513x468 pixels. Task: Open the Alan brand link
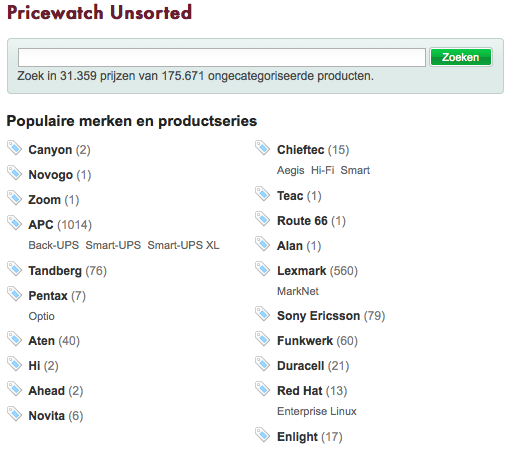pyautogui.click(x=290, y=246)
